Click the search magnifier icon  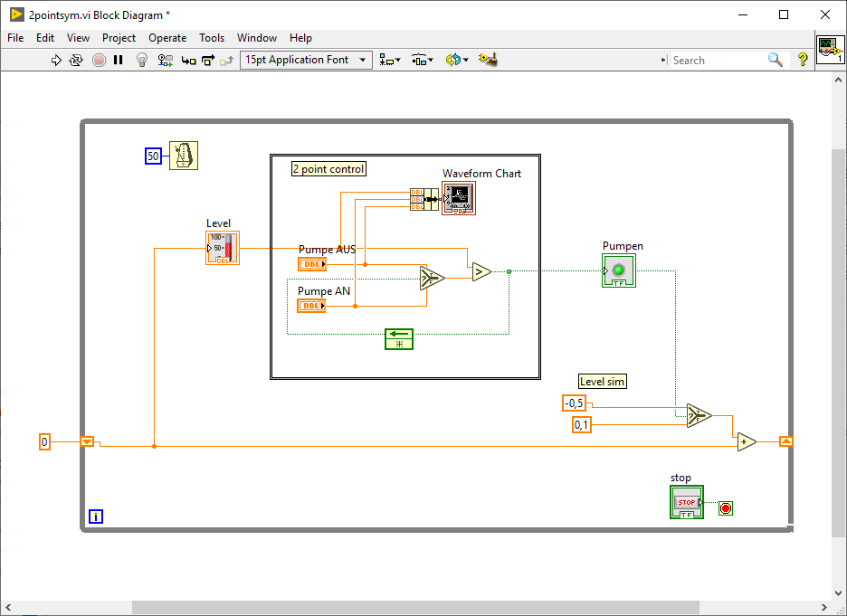click(776, 60)
